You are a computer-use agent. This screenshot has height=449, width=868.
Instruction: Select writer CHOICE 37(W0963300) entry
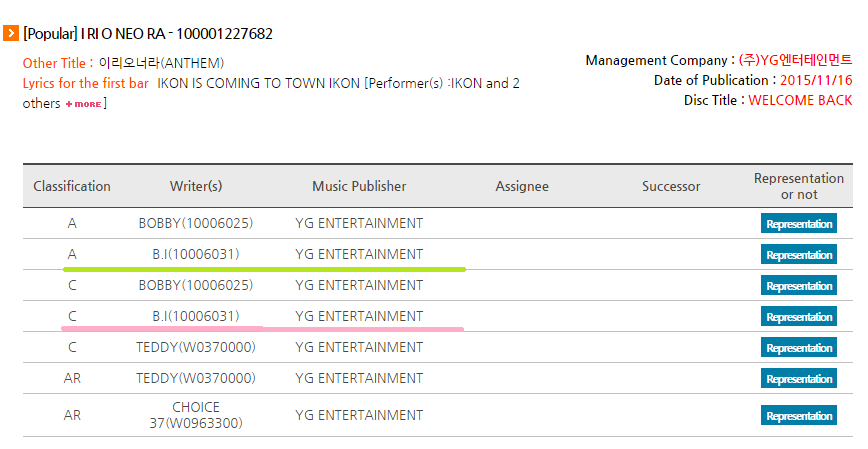[196, 415]
